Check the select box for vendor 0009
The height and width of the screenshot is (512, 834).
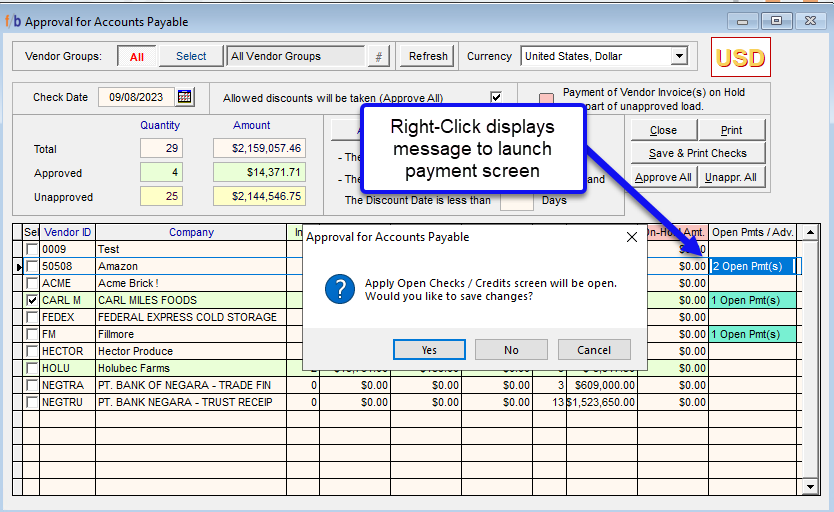click(32, 249)
